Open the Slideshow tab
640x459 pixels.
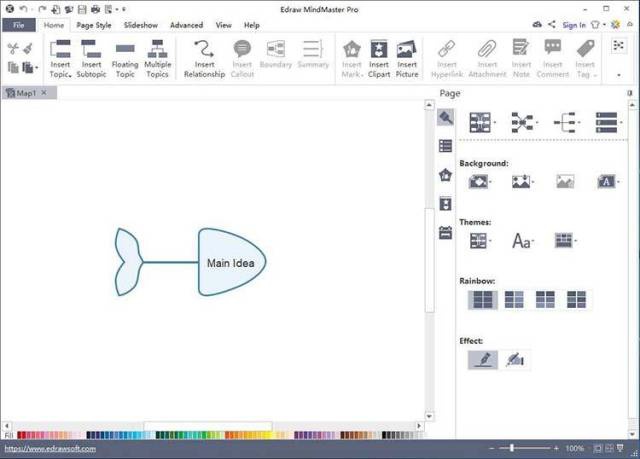click(141, 25)
